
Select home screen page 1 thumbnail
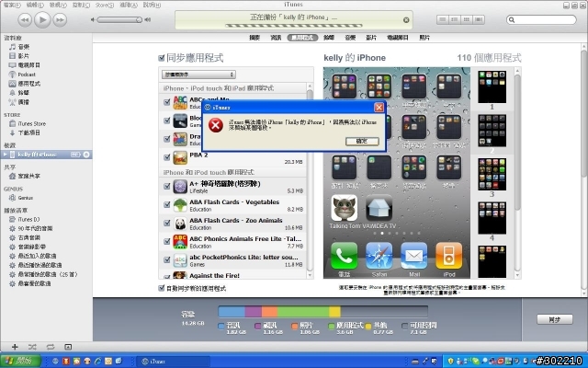pos(492,86)
